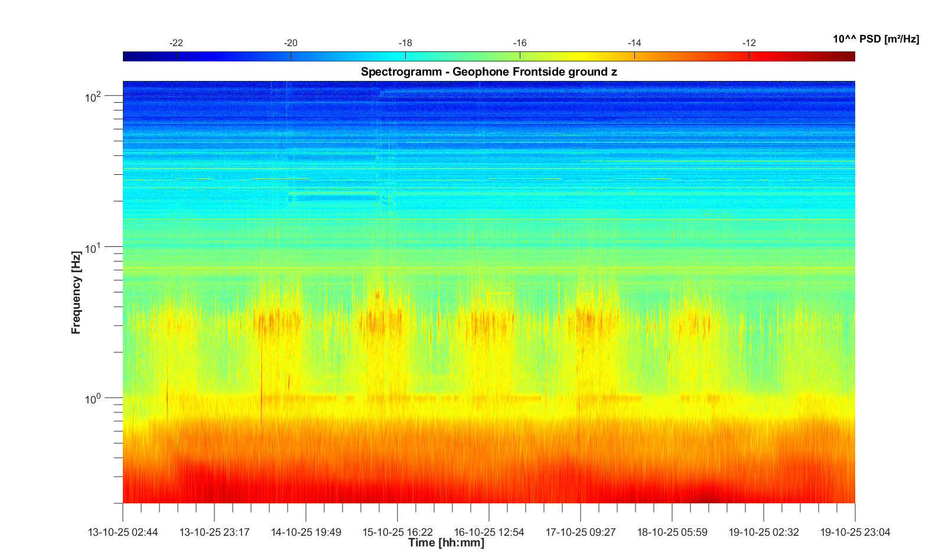Viewport: 945px width, 560px height.
Task: Click the -22 colorbar tick label
Action: (176, 43)
